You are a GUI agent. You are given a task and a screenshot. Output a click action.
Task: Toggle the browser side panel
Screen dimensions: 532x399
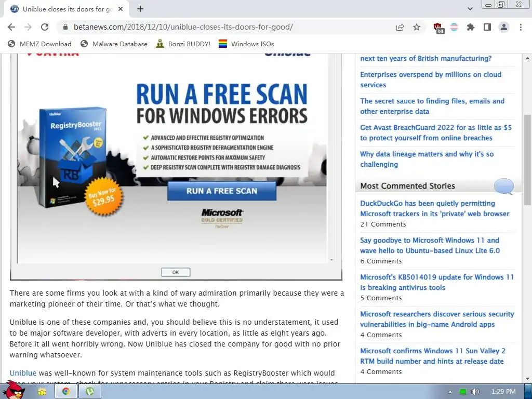487,27
